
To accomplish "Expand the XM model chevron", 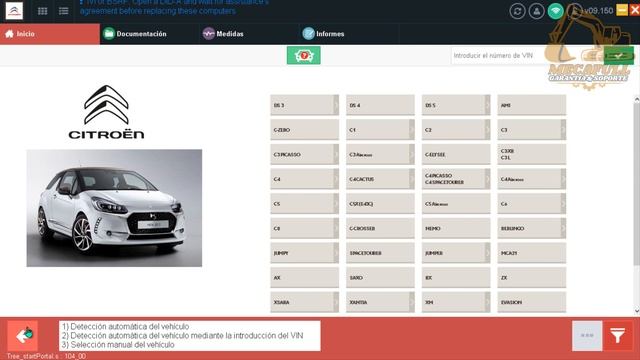I will coord(487,302).
